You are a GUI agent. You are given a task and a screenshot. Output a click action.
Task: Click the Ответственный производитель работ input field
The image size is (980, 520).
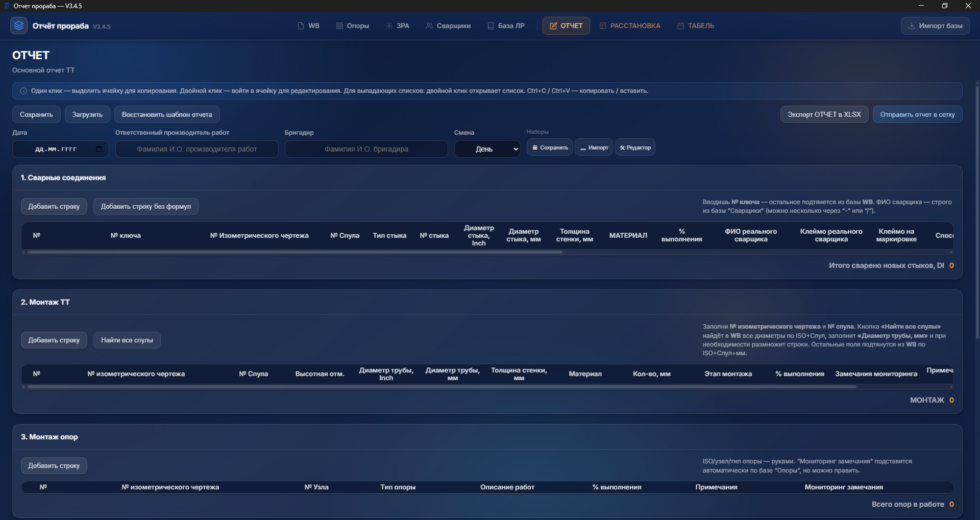click(197, 149)
